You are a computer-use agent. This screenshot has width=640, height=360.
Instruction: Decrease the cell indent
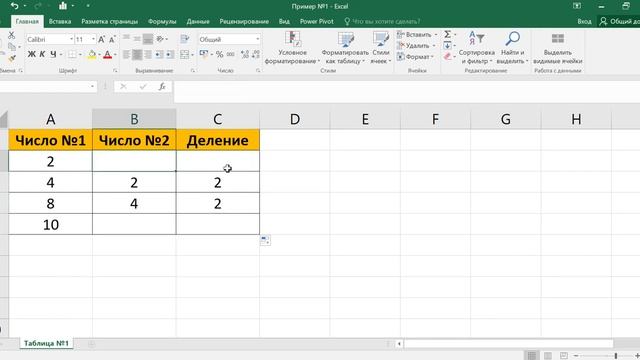click(x=159, y=54)
